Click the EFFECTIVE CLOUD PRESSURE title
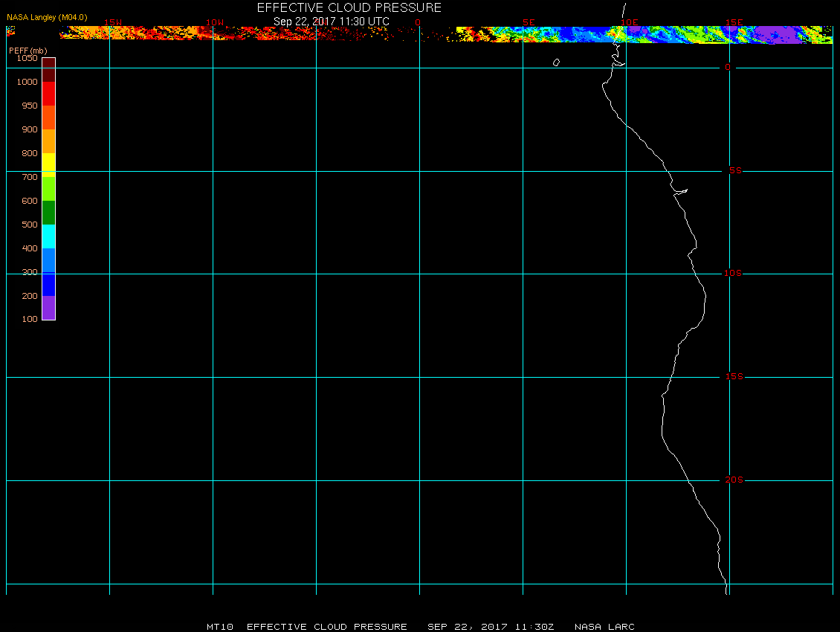 tap(349, 7)
